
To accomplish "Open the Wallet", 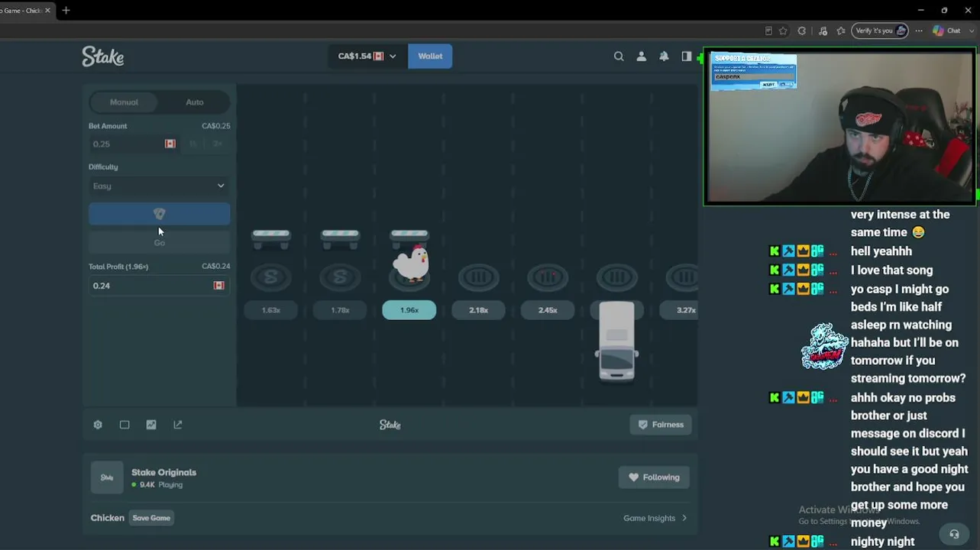I will coord(430,56).
